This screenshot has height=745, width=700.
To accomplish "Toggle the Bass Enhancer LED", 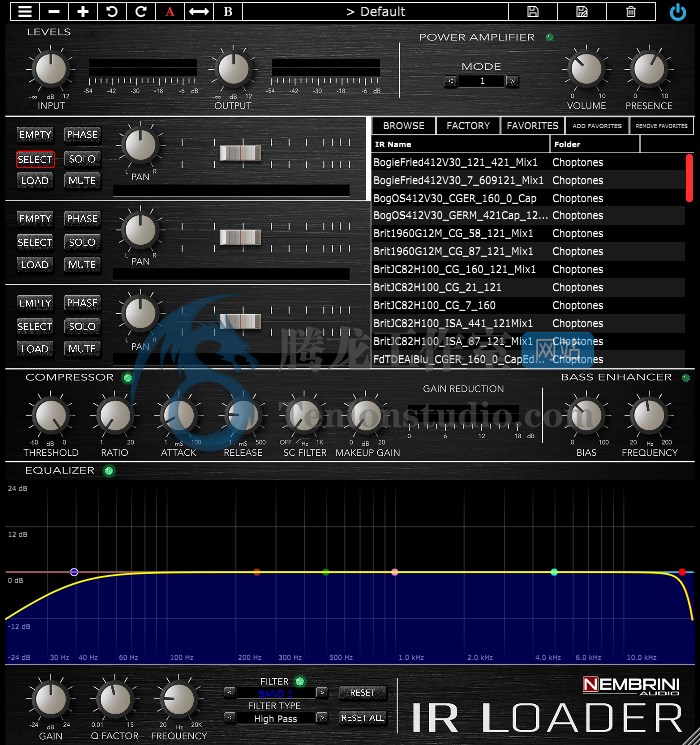I will [x=686, y=378].
